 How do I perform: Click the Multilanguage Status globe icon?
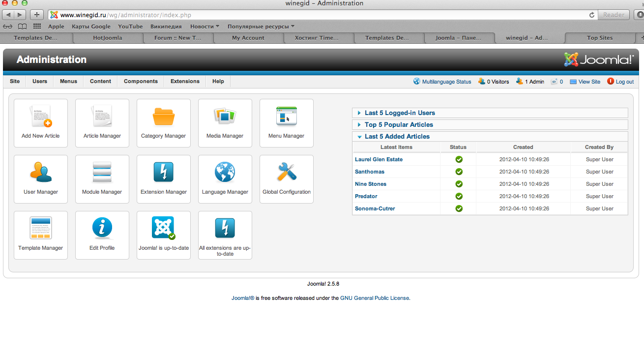tap(417, 82)
